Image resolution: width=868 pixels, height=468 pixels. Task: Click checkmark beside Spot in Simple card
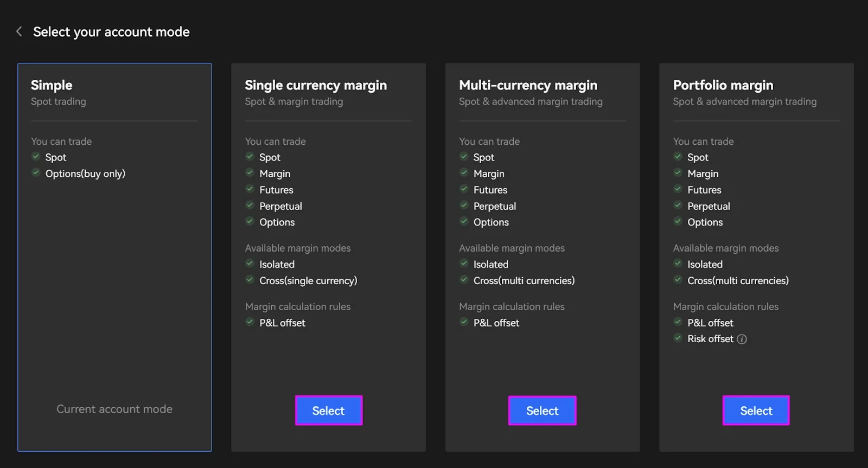36,157
